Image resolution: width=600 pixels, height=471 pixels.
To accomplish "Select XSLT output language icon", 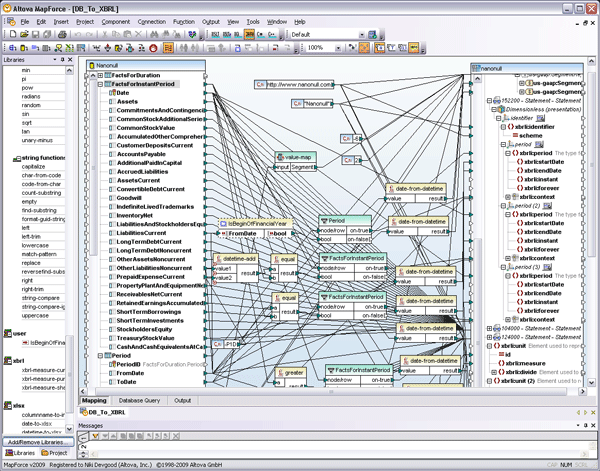I will point(215,34).
